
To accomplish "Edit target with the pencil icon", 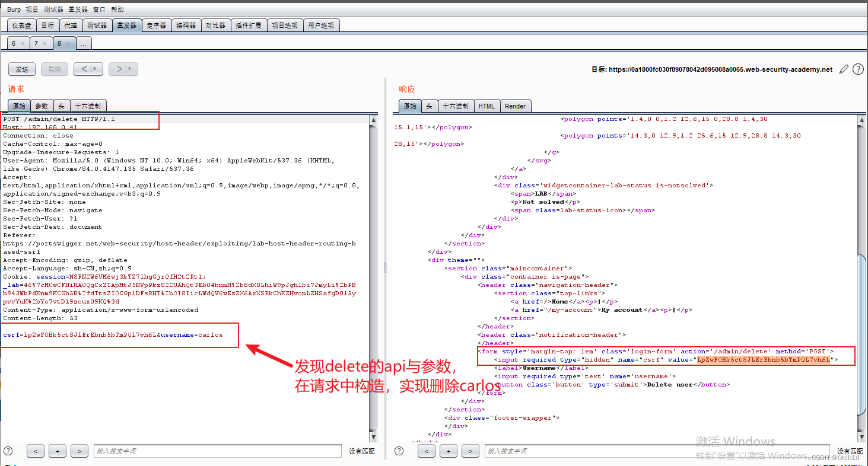I will [x=844, y=69].
